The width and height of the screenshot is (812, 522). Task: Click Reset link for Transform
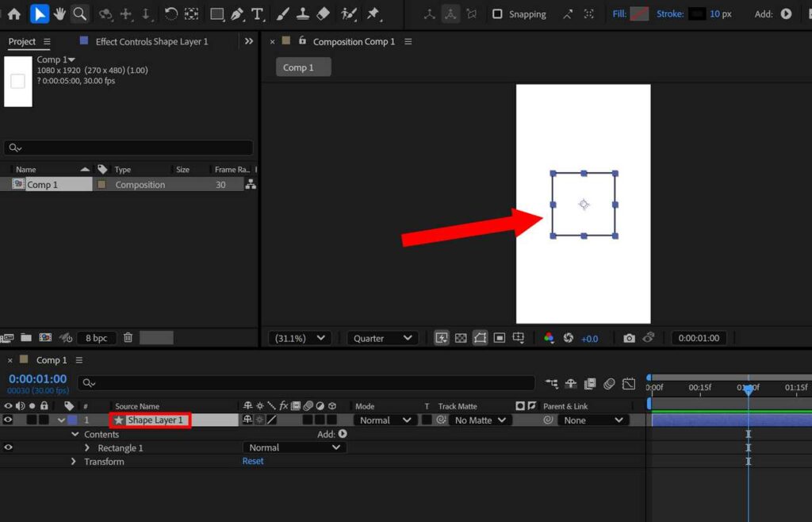tap(253, 461)
